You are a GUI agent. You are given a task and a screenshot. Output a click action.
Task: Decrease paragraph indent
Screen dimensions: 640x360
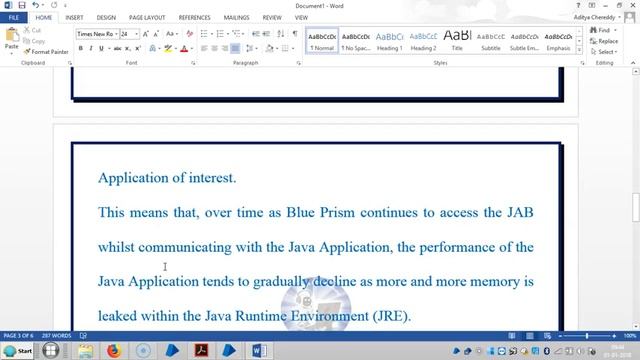pos(256,34)
